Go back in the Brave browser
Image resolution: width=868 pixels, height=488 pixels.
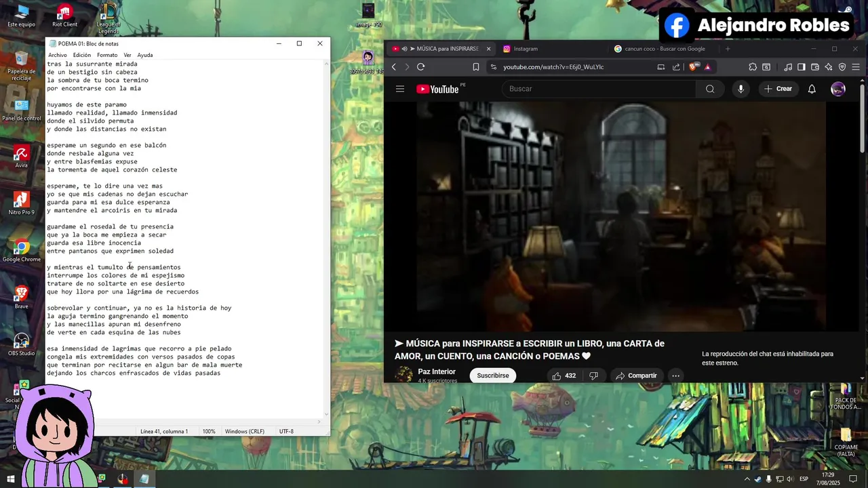pyautogui.click(x=394, y=67)
